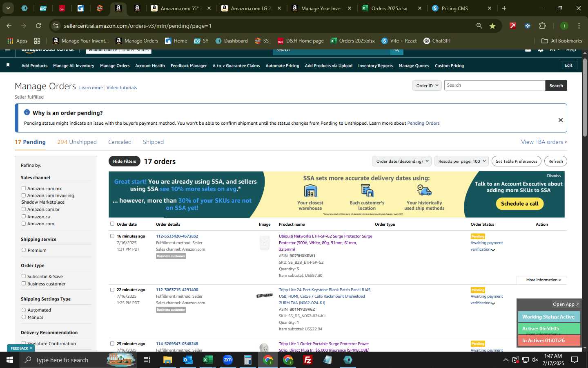Select the Manual shipping settings radio
The height and width of the screenshot is (368, 588).
pos(24,317)
